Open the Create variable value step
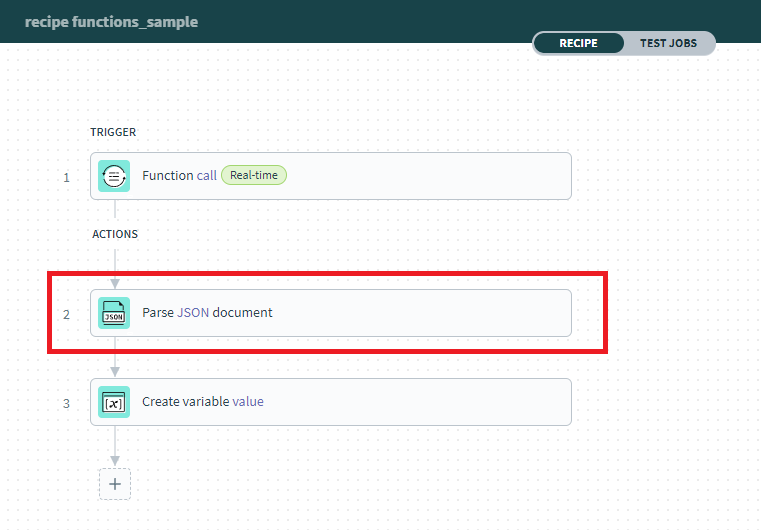The width and height of the screenshot is (761, 530). (x=331, y=402)
